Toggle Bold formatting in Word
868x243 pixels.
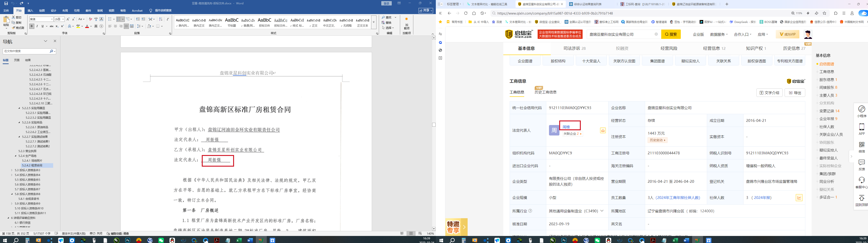pos(32,26)
